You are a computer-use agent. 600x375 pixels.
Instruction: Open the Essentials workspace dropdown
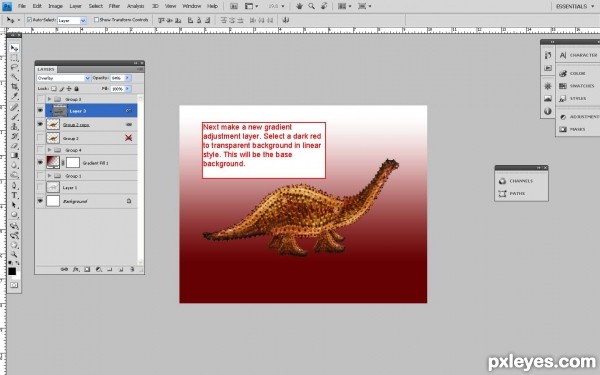[575, 6]
